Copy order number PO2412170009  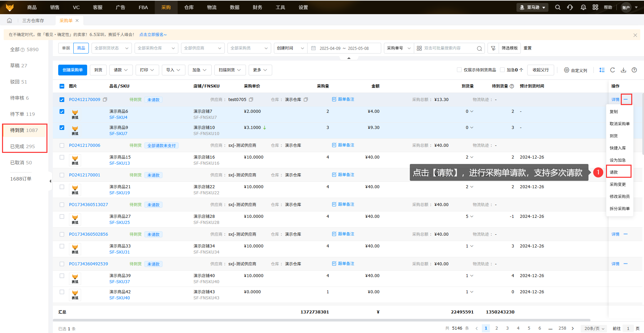105,100
